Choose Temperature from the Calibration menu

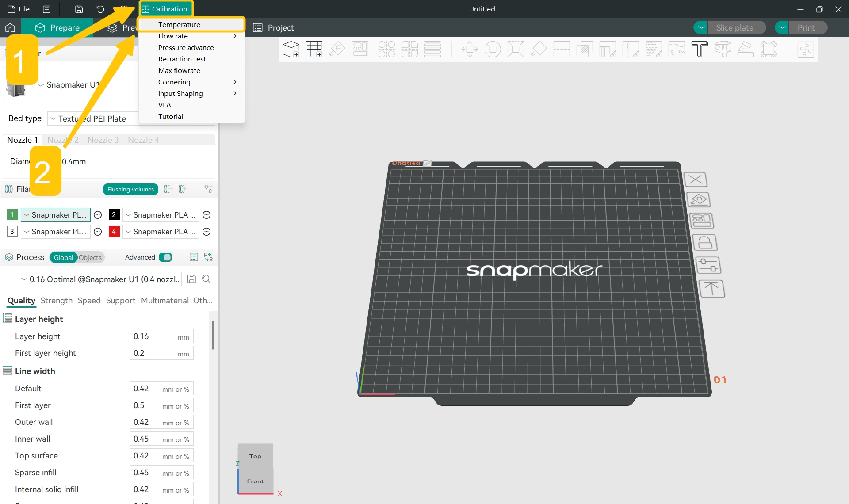point(191,25)
